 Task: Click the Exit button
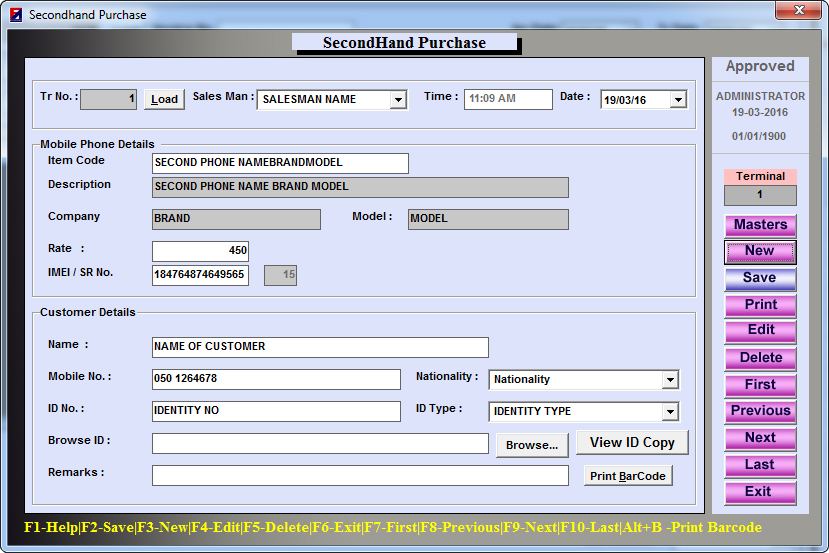tap(760, 492)
